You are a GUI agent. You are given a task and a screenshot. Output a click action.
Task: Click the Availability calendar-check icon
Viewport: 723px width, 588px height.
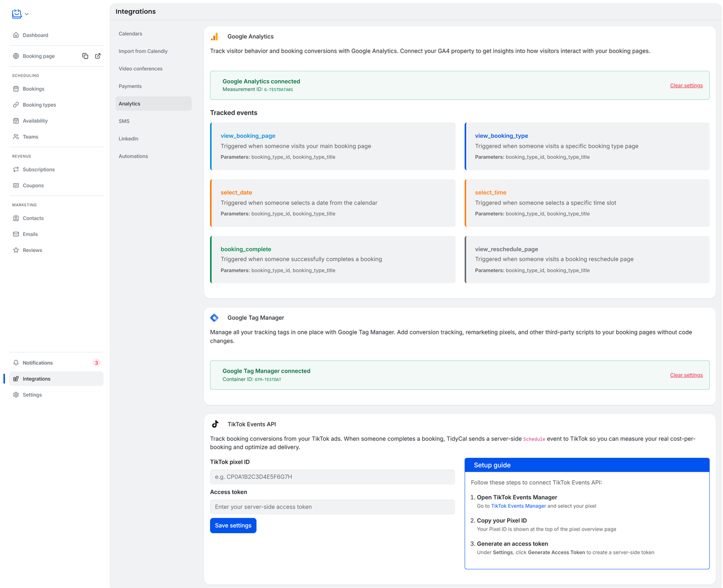pos(16,121)
